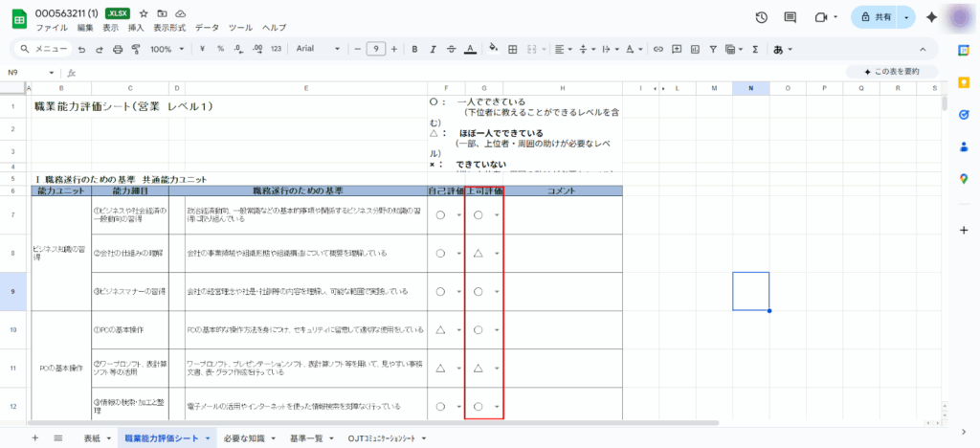The image size is (980, 448).
Task: Click the print icon in toolbar
Action: (119, 49)
